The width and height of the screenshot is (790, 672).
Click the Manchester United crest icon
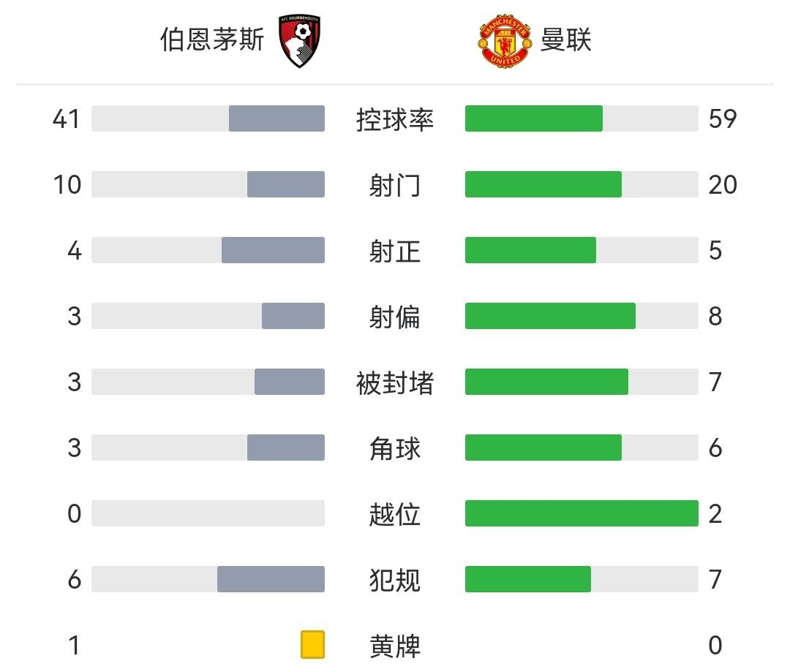[x=505, y=42]
